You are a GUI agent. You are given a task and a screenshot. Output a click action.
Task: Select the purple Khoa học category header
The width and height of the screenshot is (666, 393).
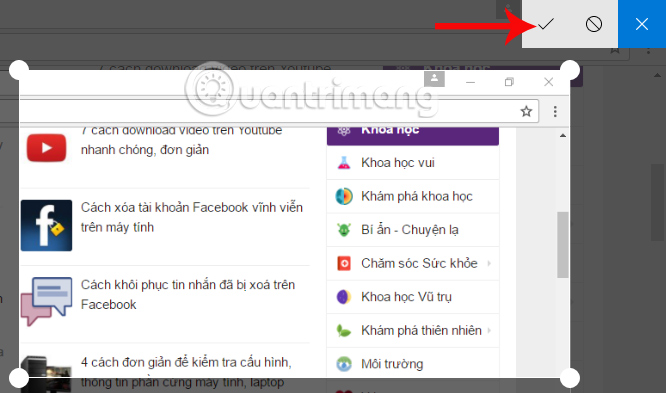[413, 136]
